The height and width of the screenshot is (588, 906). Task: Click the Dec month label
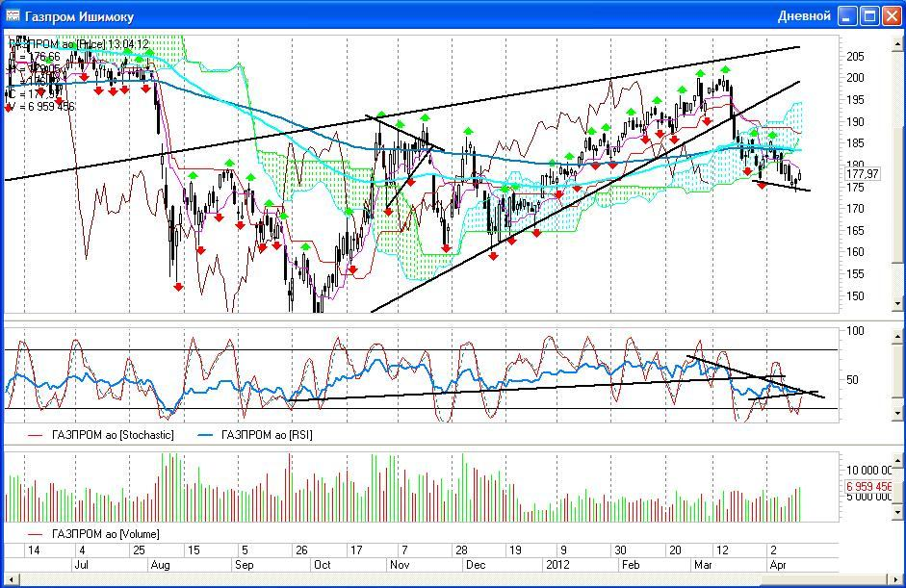[476, 564]
